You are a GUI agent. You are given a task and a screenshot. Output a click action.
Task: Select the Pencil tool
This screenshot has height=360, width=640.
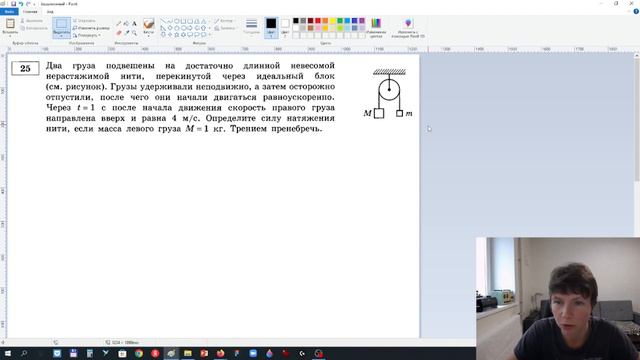(x=118, y=24)
